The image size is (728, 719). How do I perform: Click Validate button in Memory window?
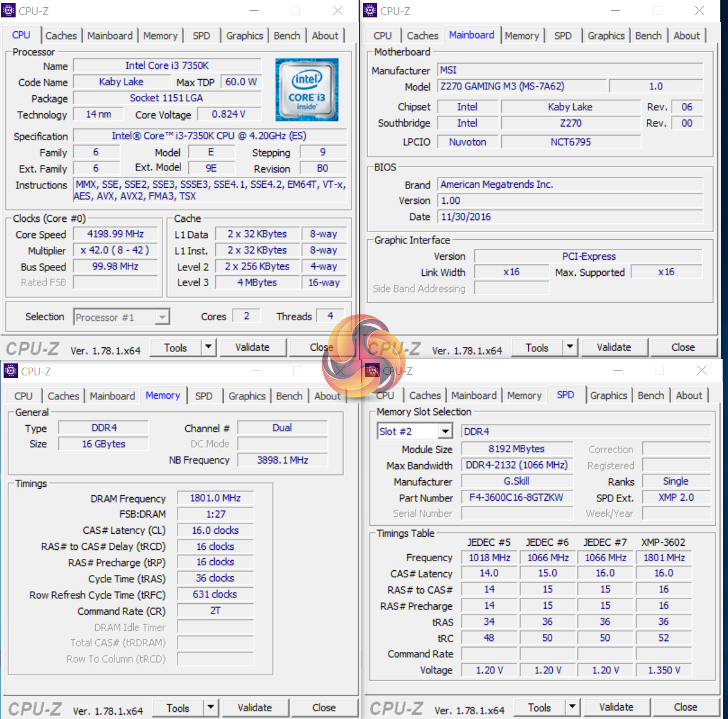(255, 708)
